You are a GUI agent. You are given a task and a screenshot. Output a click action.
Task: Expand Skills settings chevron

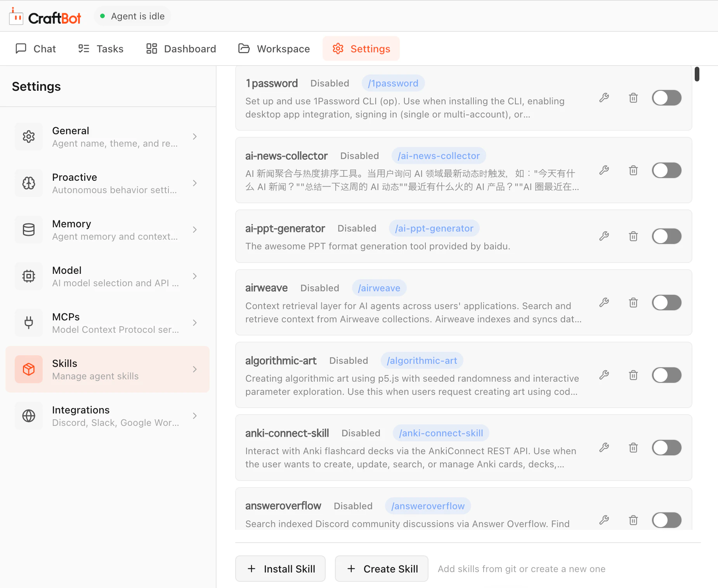(195, 369)
